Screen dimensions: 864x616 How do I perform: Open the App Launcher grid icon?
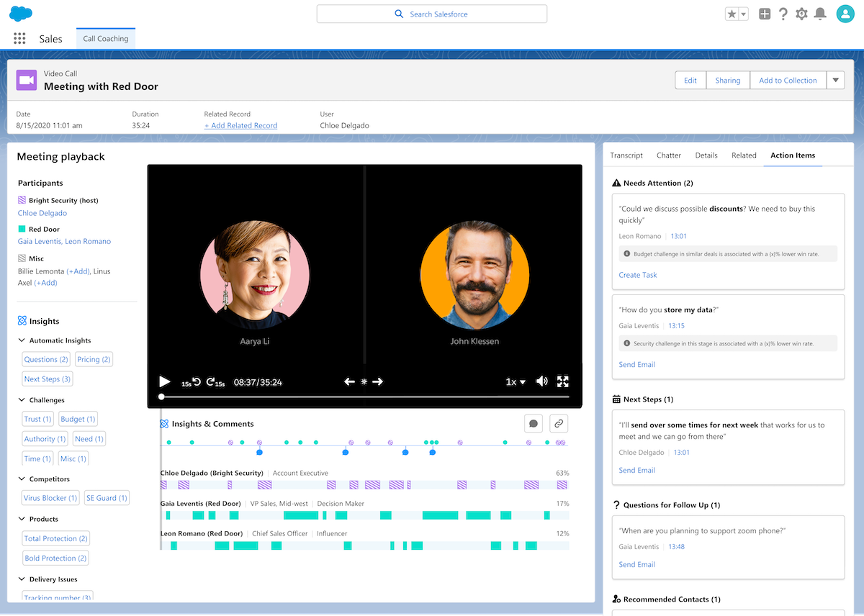pos(19,38)
